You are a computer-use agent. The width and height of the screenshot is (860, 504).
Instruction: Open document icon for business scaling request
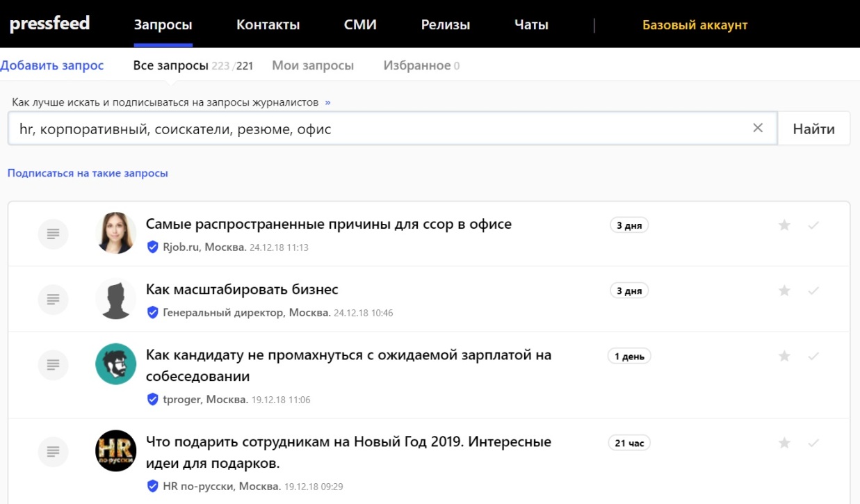click(x=53, y=299)
